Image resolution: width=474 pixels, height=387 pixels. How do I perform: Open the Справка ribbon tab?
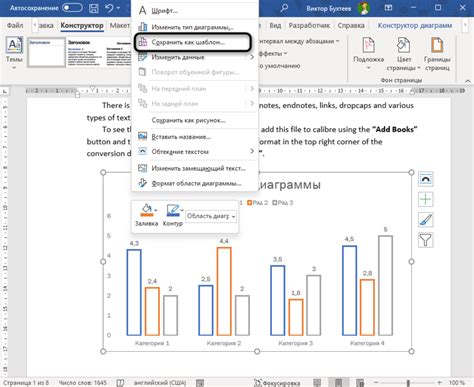[x=351, y=25]
